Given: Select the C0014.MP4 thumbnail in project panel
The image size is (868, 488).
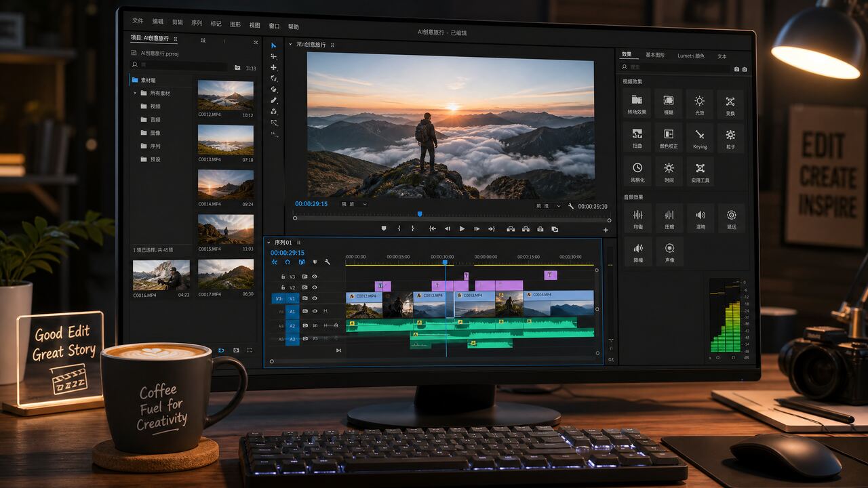Looking at the screenshot, I should coord(226,184).
